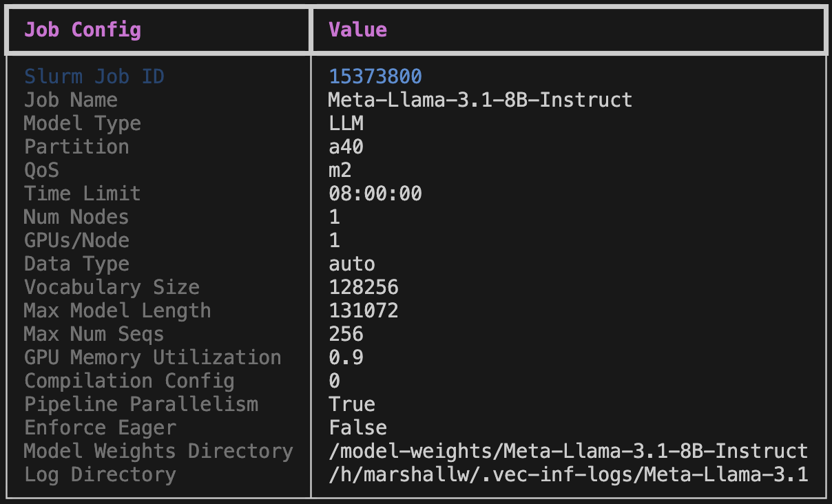The height and width of the screenshot is (504, 832).
Task: Click the GPU Memory Utilization value 0.9
Action: coord(346,357)
